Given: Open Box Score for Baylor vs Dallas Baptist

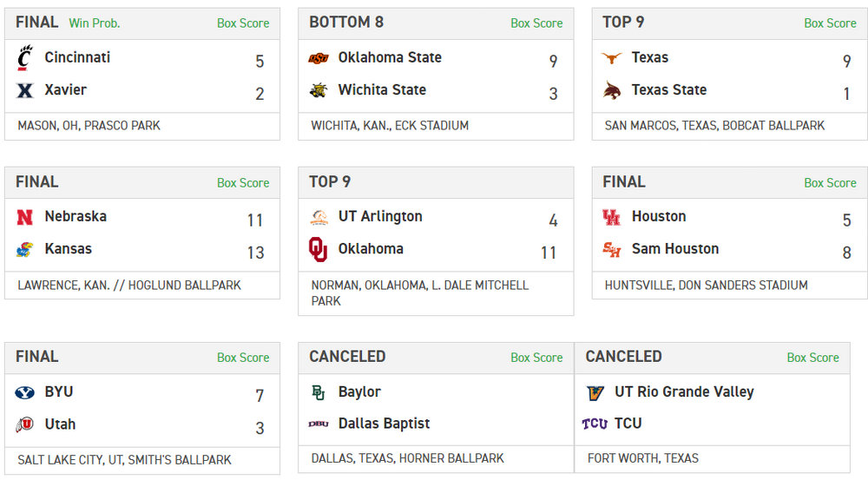Looking at the screenshot, I should (x=536, y=358).
